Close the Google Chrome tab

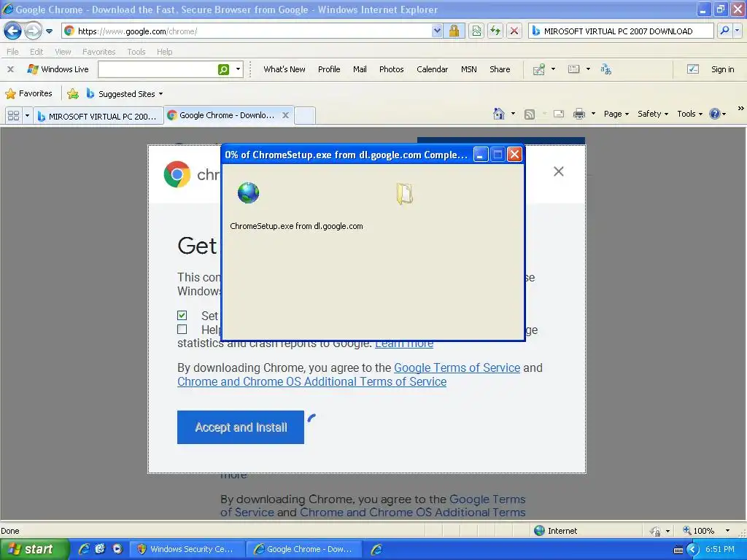click(x=285, y=115)
